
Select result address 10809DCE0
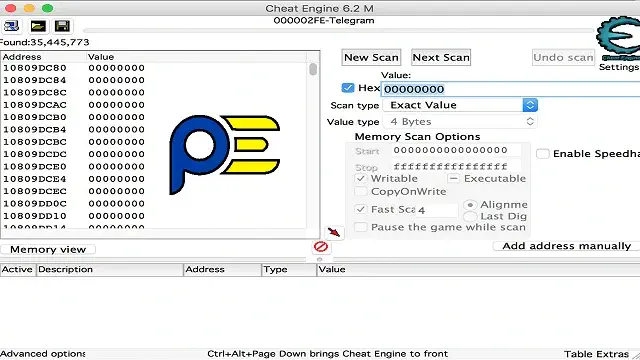click(x=35, y=167)
